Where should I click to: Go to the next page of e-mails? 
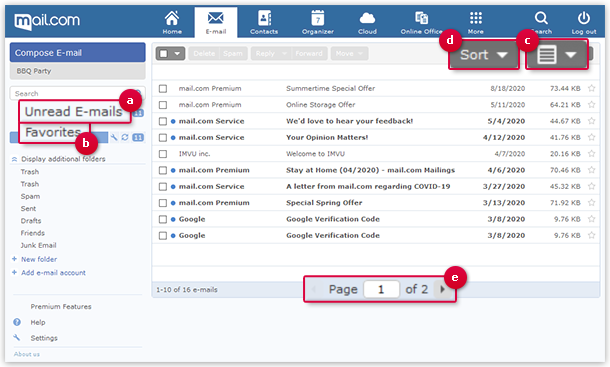click(442, 289)
